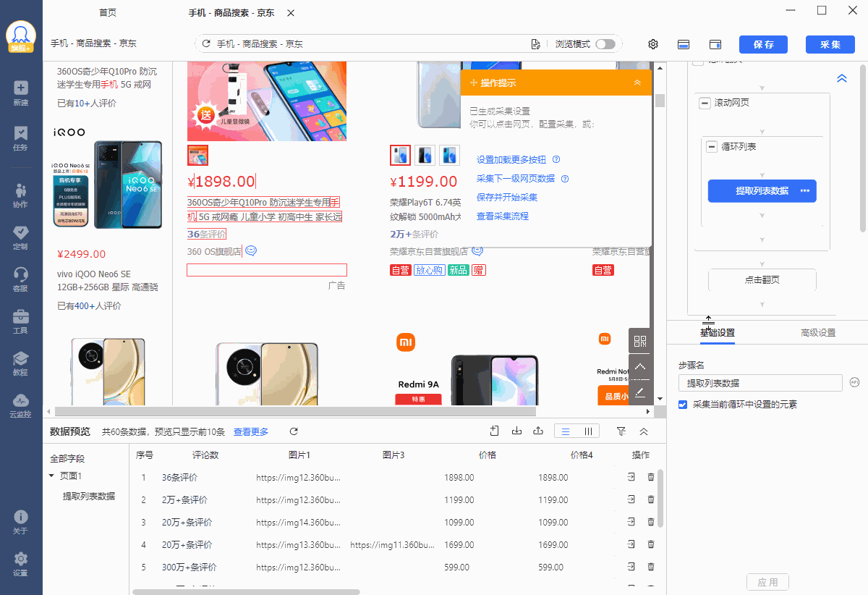Toggle the 浏览模式 browse mode switch
Image resolution: width=868 pixels, height=595 pixels.
[x=605, y=44]
